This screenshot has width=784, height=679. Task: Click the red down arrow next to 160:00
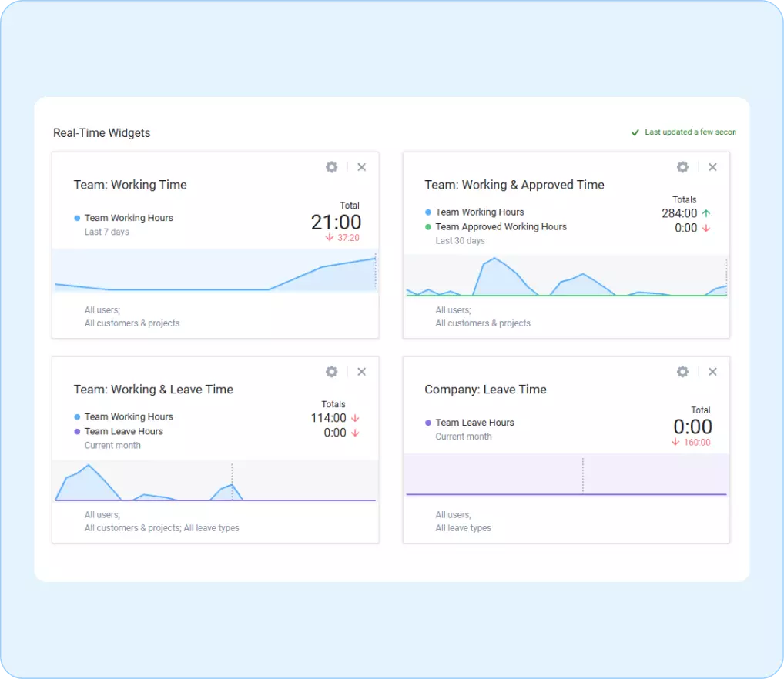675,442
